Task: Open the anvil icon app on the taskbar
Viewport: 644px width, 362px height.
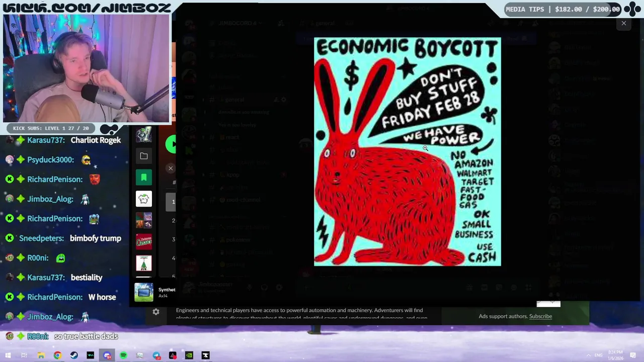Action: [x=205, y=355]
